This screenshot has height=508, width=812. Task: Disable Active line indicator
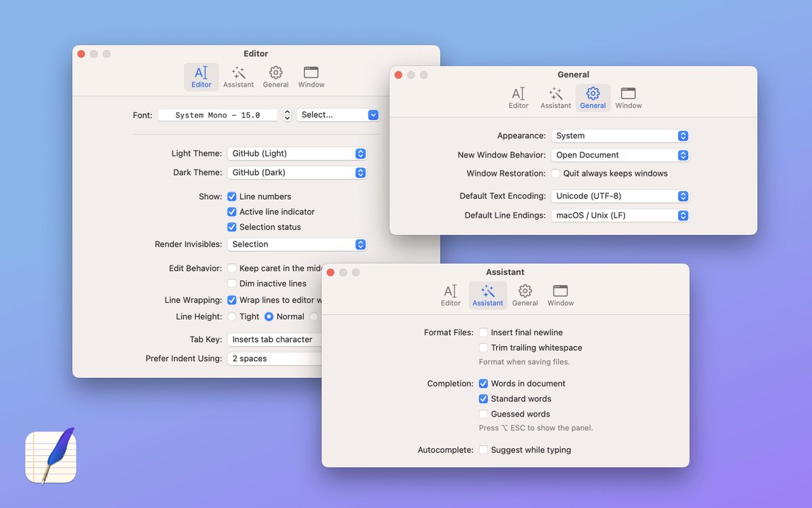(231, 212)
